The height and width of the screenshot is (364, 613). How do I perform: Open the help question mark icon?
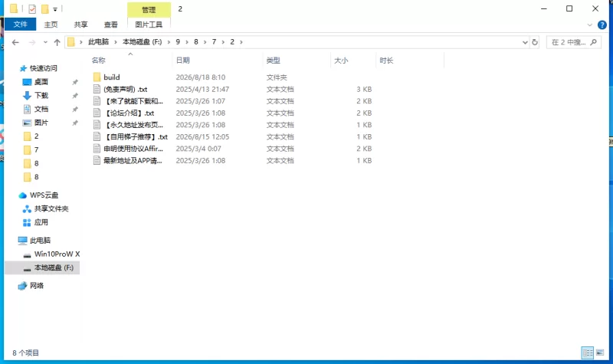[x=602, y=25]
